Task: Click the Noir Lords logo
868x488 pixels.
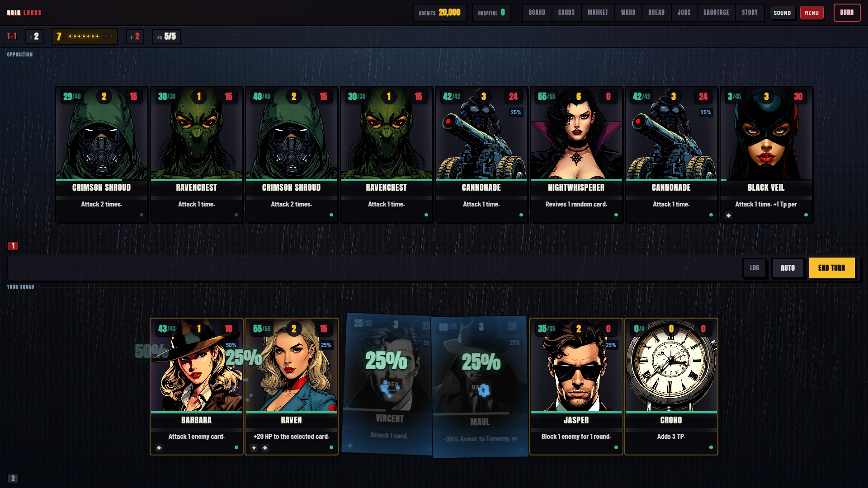Action: point(24,13)
